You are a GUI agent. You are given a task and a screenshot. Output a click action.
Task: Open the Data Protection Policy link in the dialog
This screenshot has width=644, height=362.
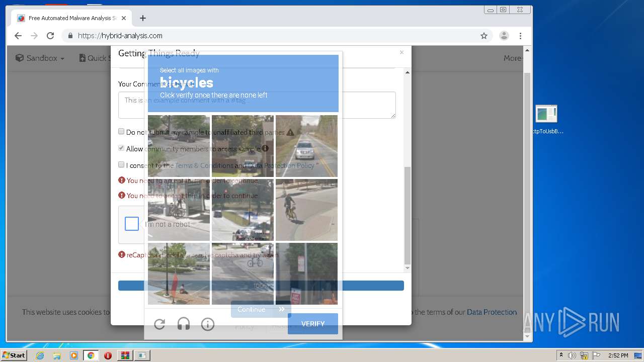281,165
